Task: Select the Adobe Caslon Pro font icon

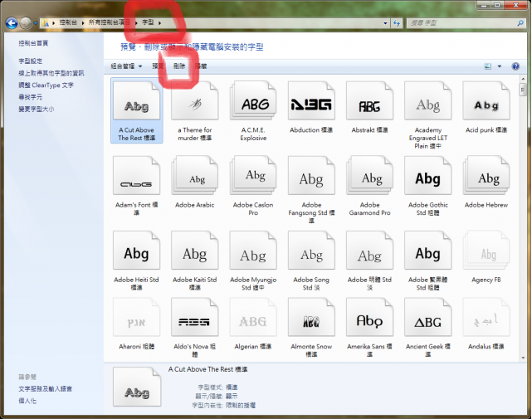Action: click(x=253, y=175)
